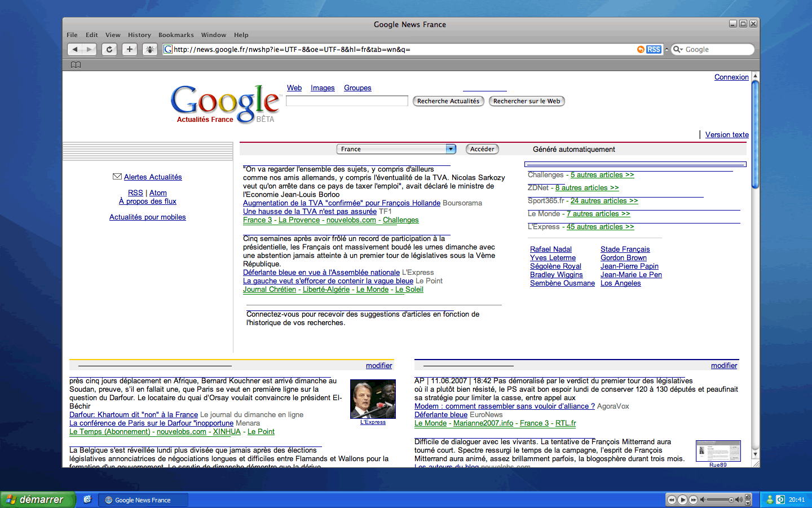Adjust the media player volume slider
Image resolution: width=812 pixels, height=508 pixels.
720,500
